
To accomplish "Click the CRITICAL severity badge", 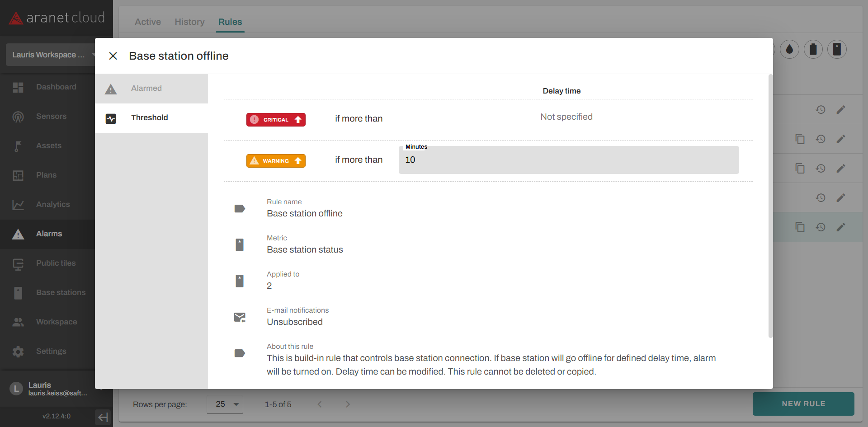I will 276,120.
